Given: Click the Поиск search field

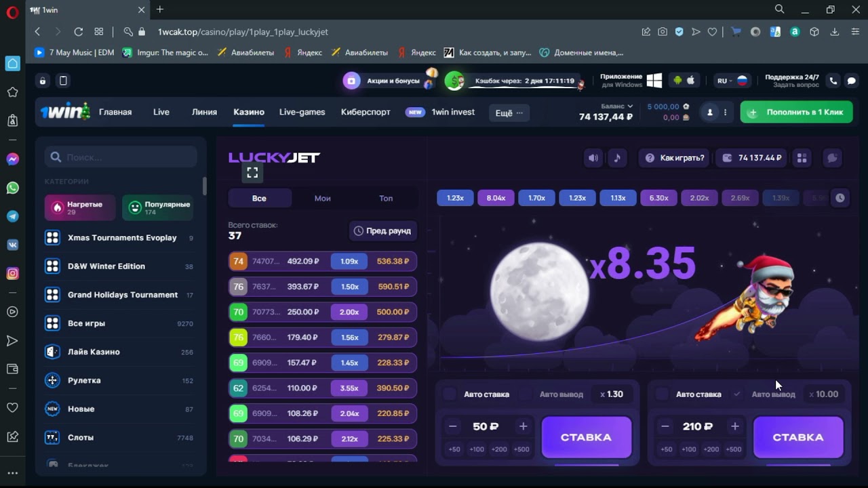Looking at the screenshot, I should tap(121, 157).
